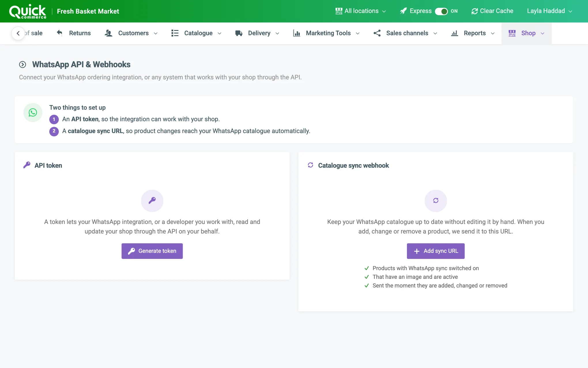Viewport: 588px width, 368px height.
Task: Open the Returns menu item
Action: click(74, 33)
